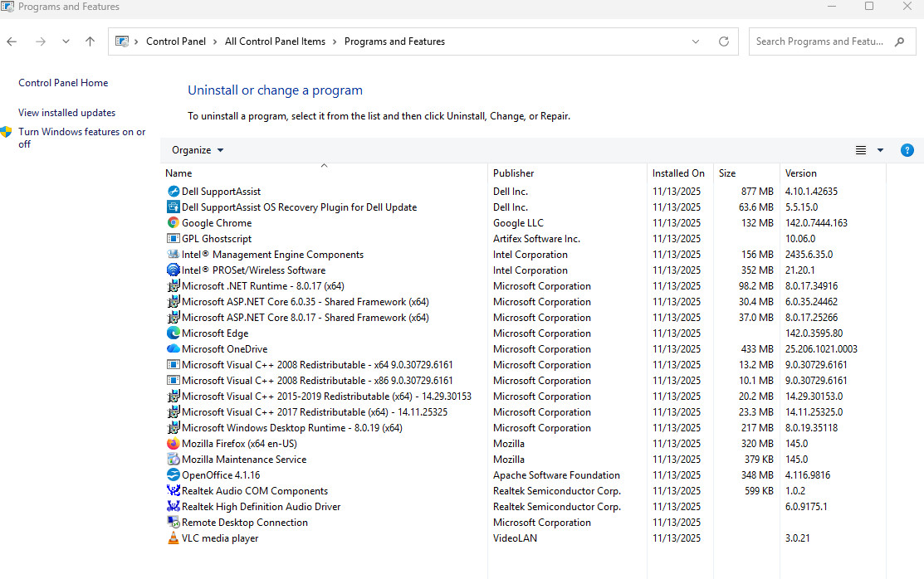Open help with the question mark icon

click(x=907, y=150)
